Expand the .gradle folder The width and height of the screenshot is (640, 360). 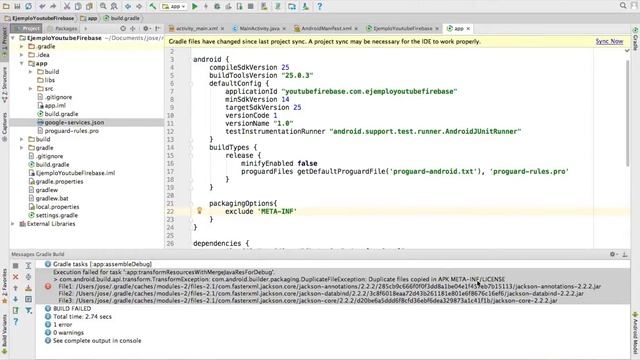click(22, 47)
